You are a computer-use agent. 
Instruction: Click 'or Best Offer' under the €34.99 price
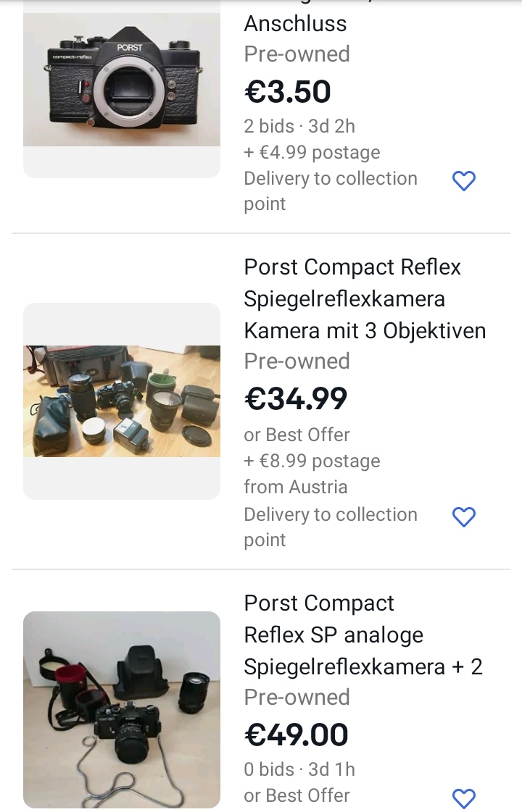(x=297, y=435)
